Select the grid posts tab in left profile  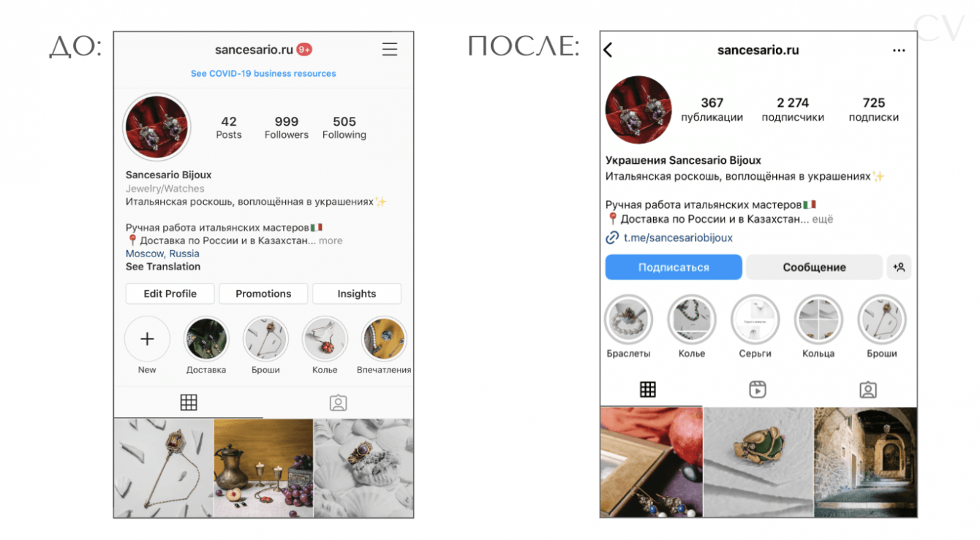[x=189, y=403]
